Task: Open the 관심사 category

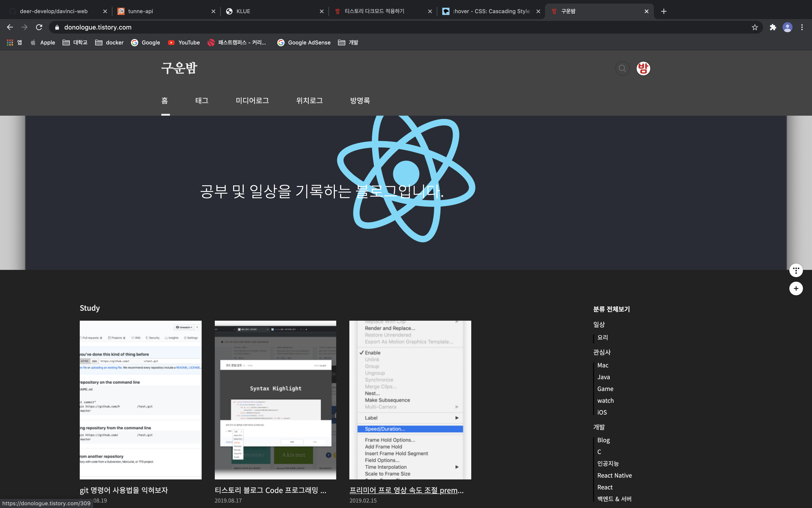Action: click(x=602, y=352)
